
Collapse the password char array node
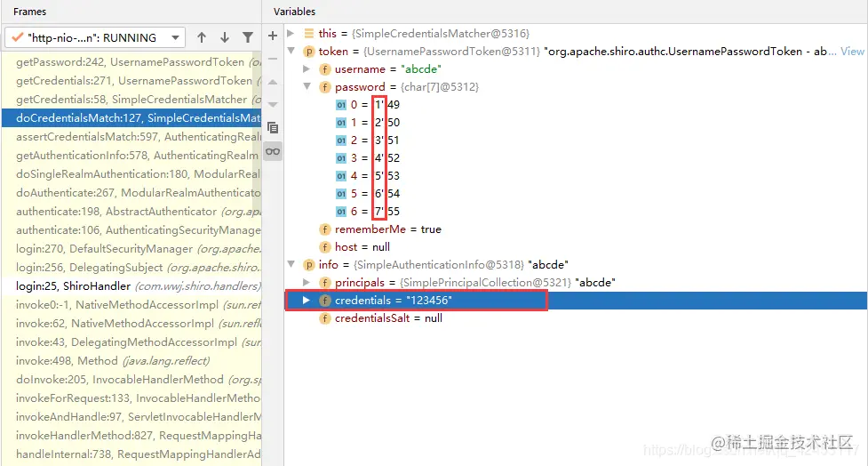click(307, 86)
